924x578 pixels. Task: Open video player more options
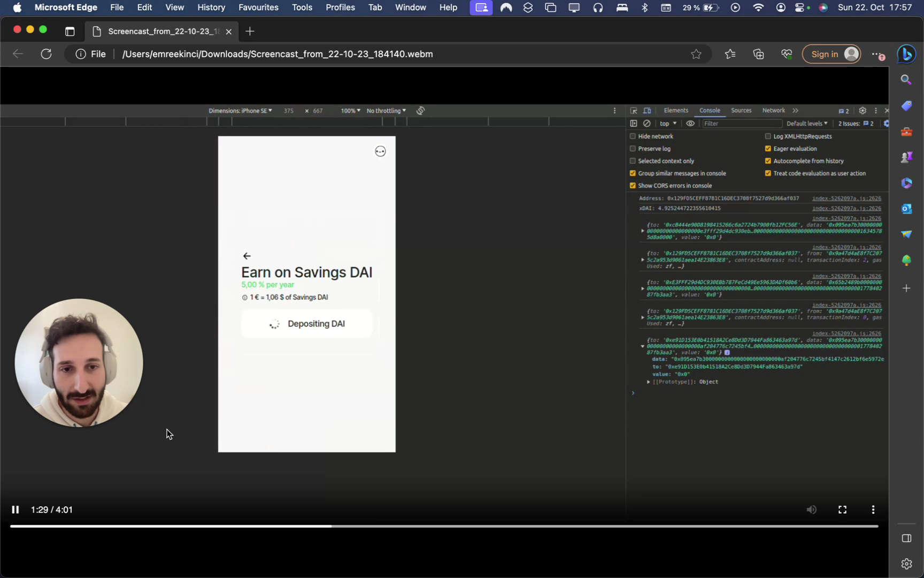(x=873, y=509)
